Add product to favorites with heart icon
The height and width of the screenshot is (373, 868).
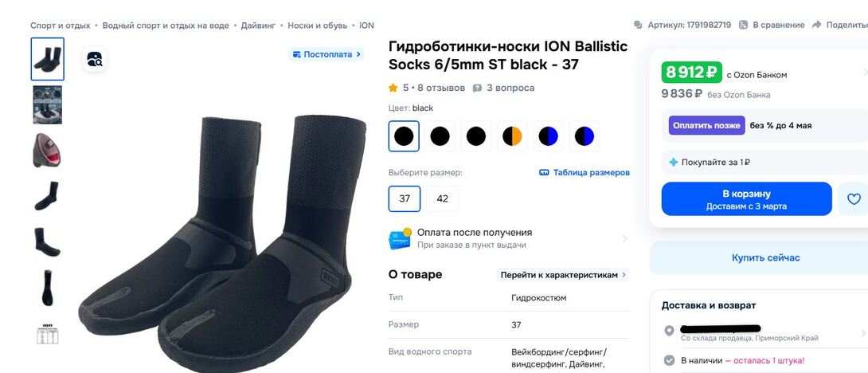click(x=854, y=199)
